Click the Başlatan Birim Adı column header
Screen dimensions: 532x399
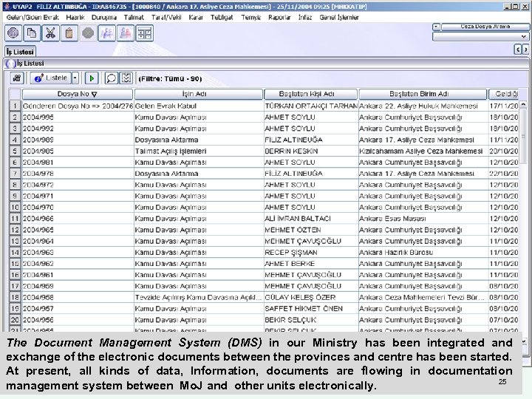coord(423,94)
